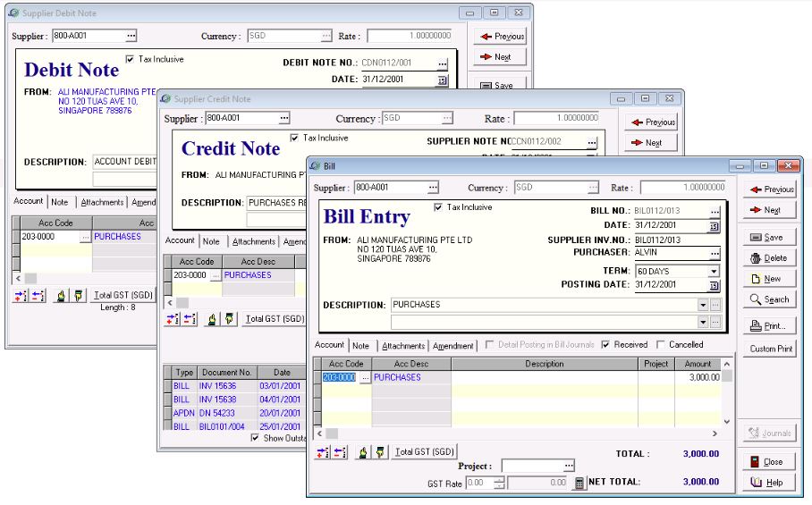Click move up hand icon in Credit Note window
The height and width of the screenshot is (505, 812).
(212, 319)
